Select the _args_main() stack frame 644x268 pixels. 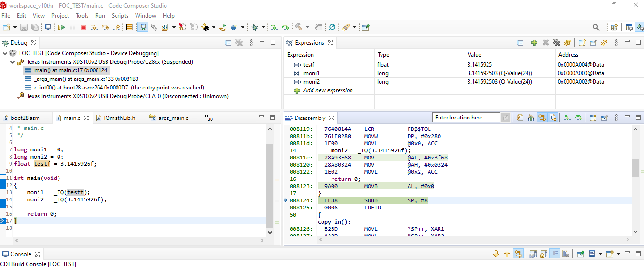coord(86,79)
